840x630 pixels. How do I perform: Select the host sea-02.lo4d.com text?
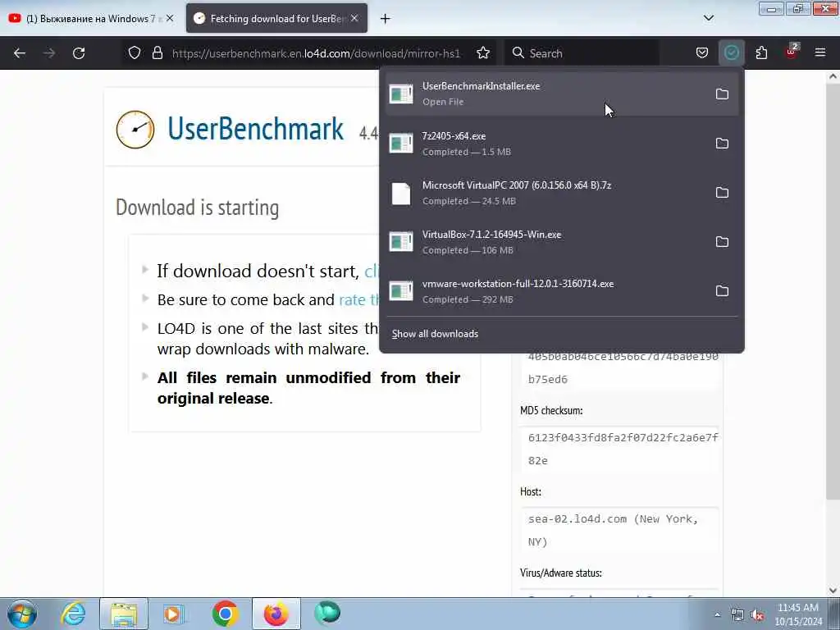613,531
